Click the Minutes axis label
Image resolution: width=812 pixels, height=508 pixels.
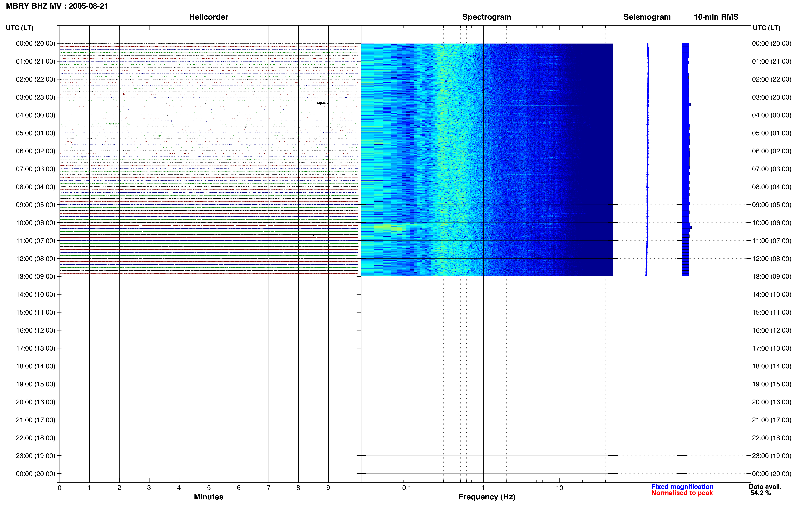coord(209,497)
